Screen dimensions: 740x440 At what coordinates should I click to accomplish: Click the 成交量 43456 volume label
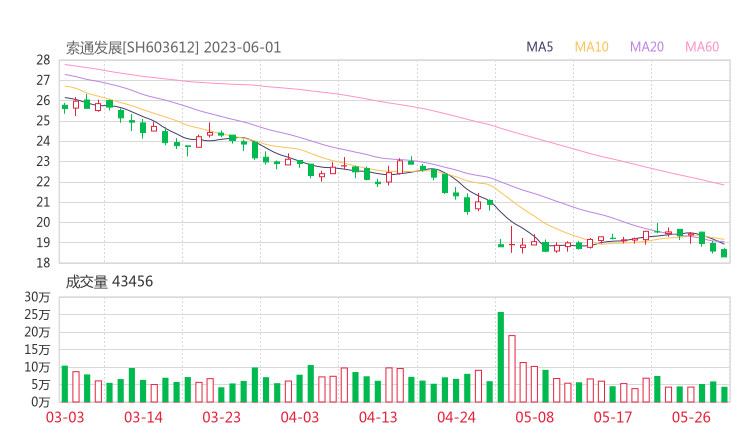pos(109,282)
